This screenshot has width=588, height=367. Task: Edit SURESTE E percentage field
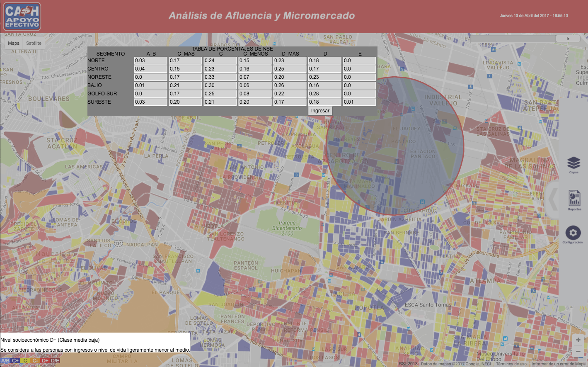click(359, 102)
